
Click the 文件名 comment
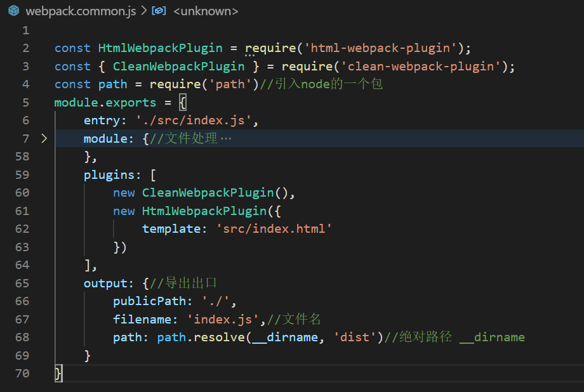coord(294,320)
